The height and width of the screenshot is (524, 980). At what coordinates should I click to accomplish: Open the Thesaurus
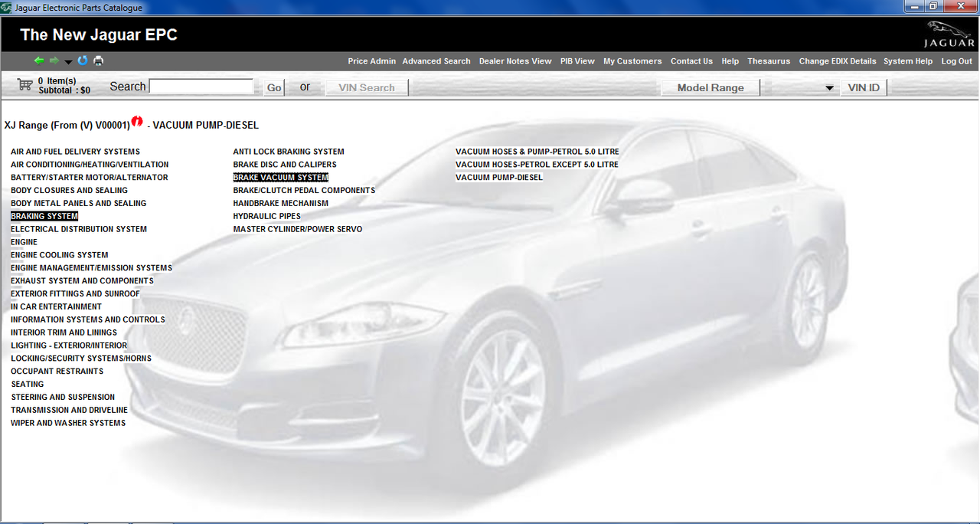click(x=769, y=61)
